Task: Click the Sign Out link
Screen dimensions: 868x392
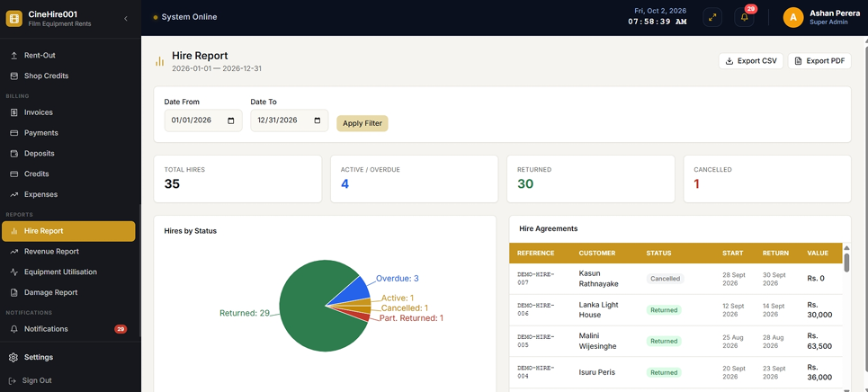Action: click(37, 381)
